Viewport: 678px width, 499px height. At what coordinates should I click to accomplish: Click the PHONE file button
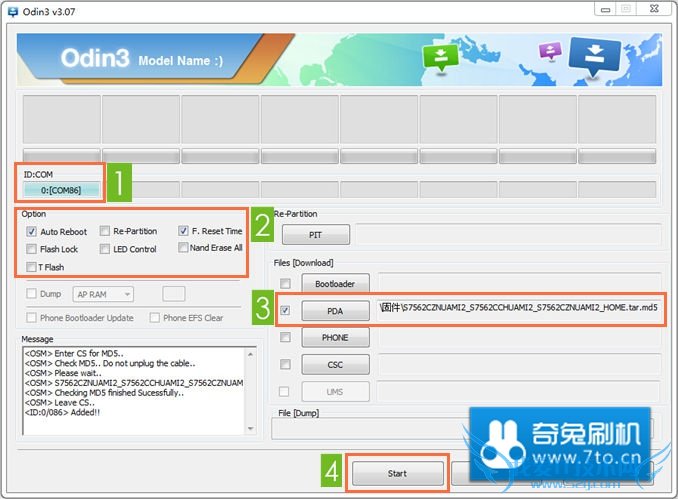(x=336, y=338)
